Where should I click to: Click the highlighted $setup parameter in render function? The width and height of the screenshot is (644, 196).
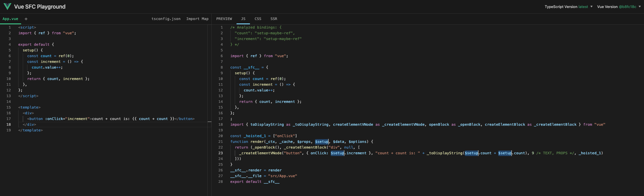(322, 142)
